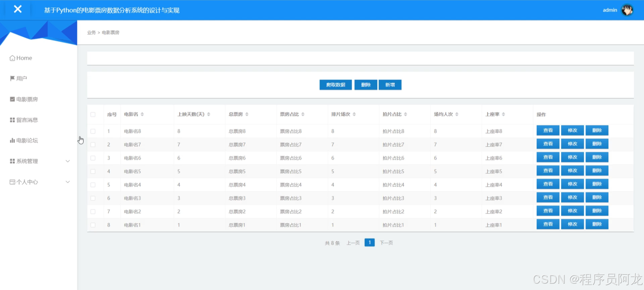Go to previous page 上一页
This screenshot has width=644, height=290.
pos(353,243)
